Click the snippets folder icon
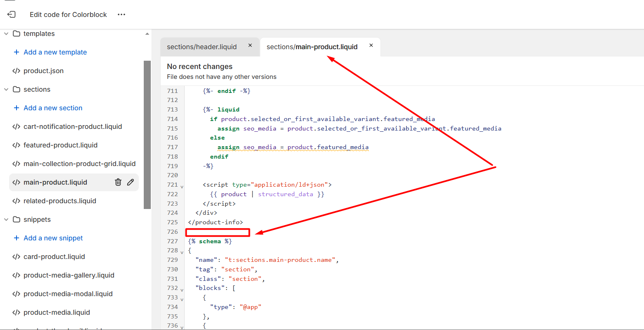Image resolution: width=644 pixels, height=330 pixels. [17, 219]
